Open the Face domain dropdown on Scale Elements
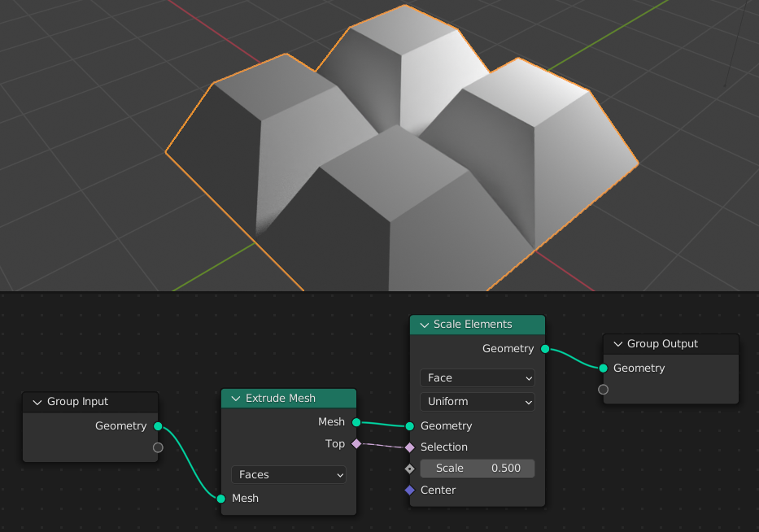Viewport: 759px width, 532px height. pos(478,377)
